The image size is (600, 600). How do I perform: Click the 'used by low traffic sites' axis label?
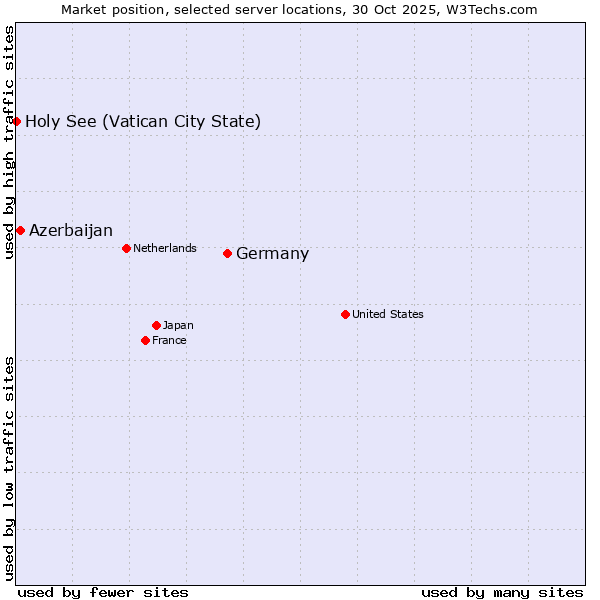point(9,467)
